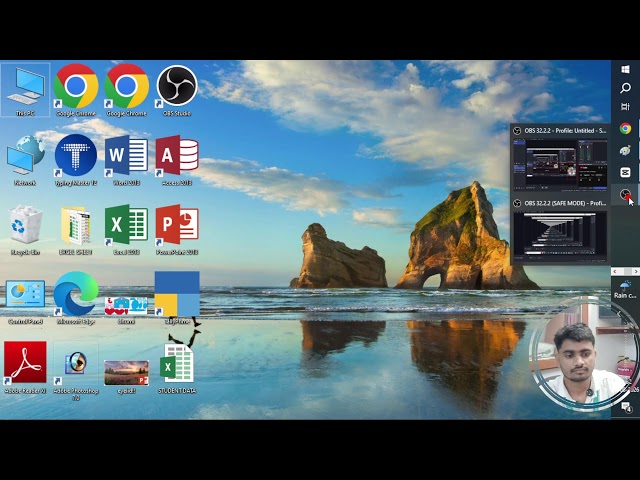
Task: Select the OBS Profile: Untitled window preview
Action: 560,164
